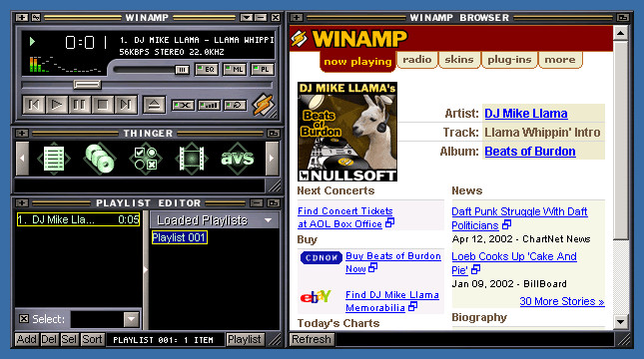Screen dimensions: 644x359
Task: Start playback with the Play button
Action: tap(57, 105)
